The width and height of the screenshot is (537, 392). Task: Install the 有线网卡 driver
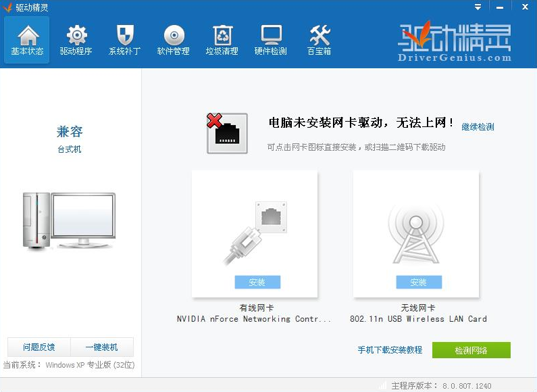pyautogui.click(x=257, y=283)
